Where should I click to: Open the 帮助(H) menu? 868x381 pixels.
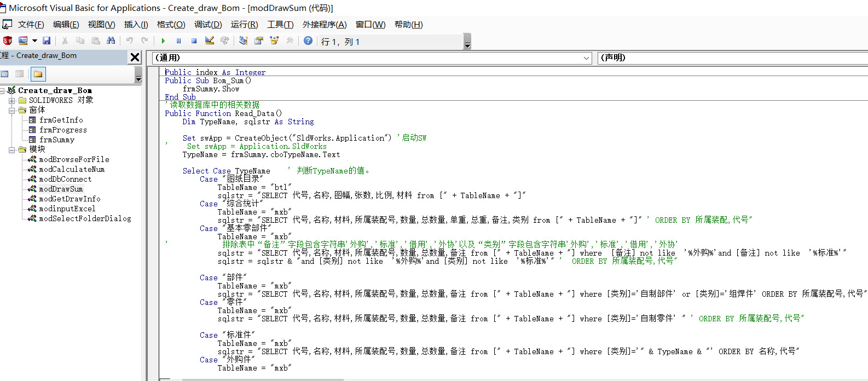point(408,25)
